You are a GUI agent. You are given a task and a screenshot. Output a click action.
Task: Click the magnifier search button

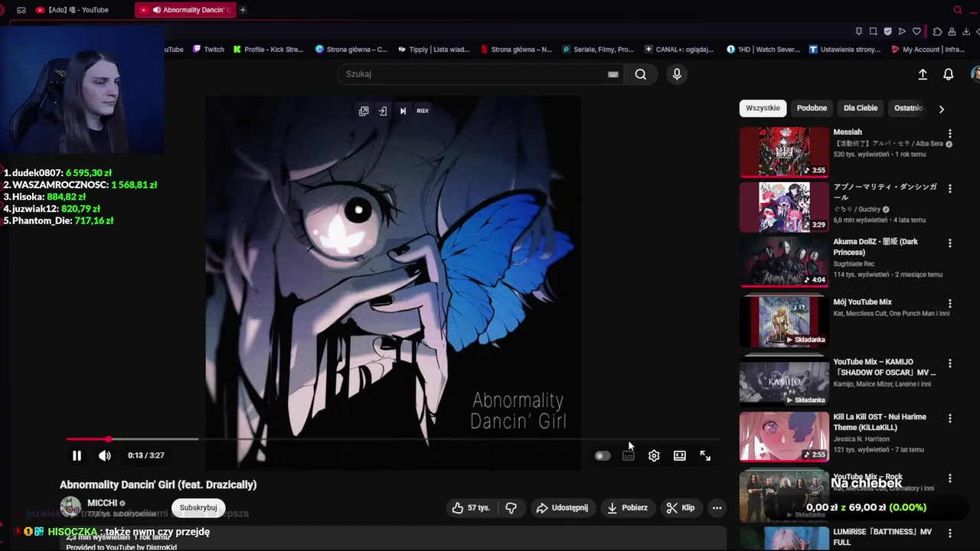pyautogui.click(x=641, y=74)
